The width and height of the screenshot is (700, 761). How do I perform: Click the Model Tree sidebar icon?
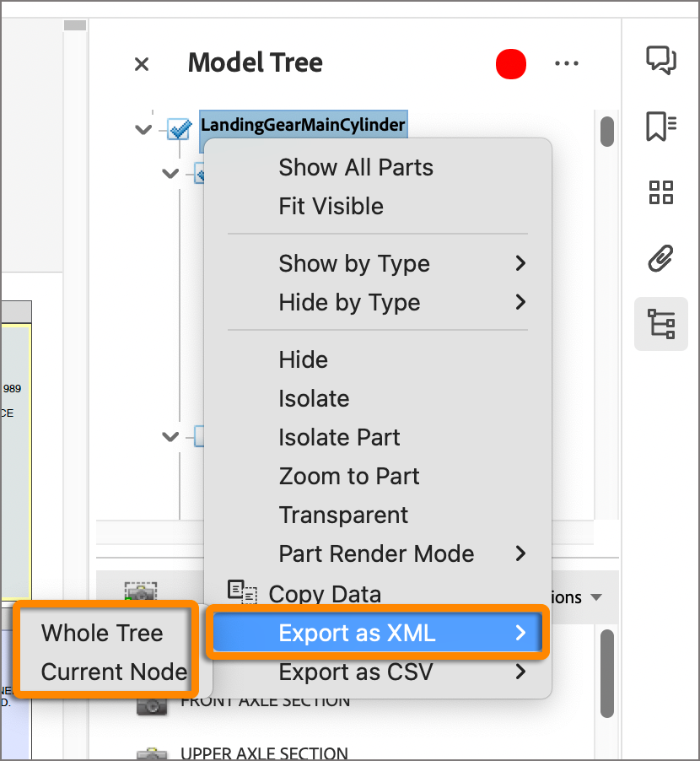click(661, 324)
